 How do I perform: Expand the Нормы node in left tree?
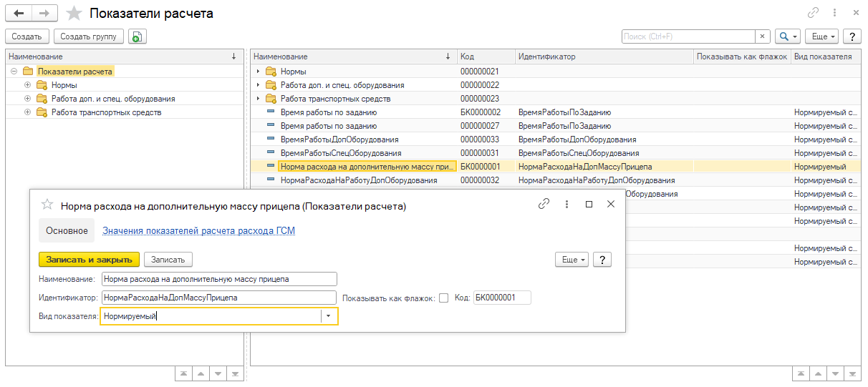[x=28, y=85]
